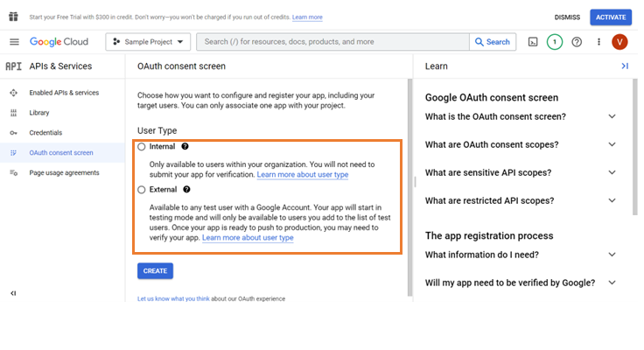644x350 pixels.
Task: Open the hamburger navigation menu
Action: click(14, 42)
